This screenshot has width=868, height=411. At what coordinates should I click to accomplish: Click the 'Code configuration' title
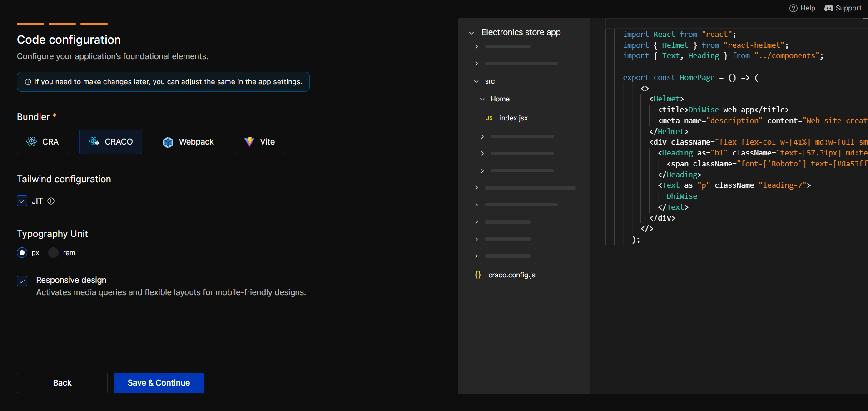[69, 40]
